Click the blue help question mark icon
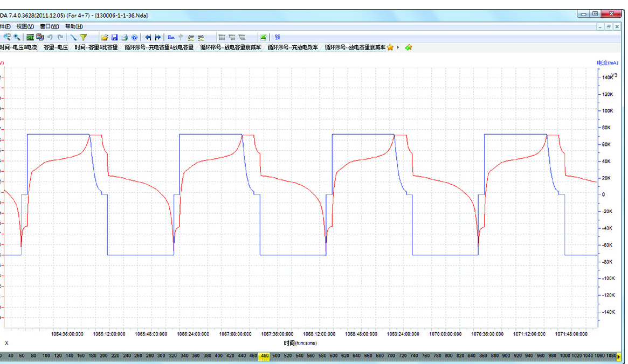Viewport: 628px width, 364px height. 134,37
